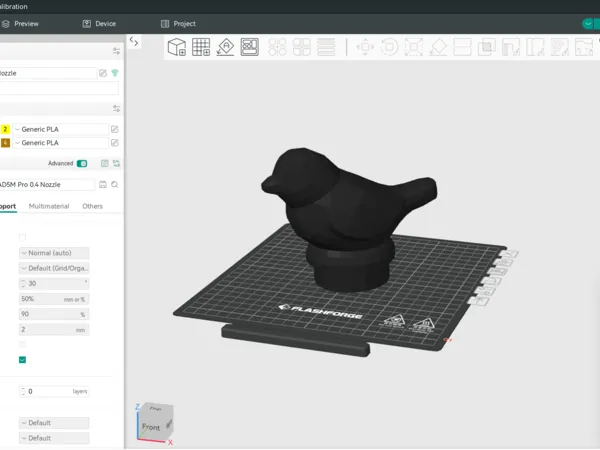Open the upper Default dropdown
The image size is (600, 450).
(54, 423)
